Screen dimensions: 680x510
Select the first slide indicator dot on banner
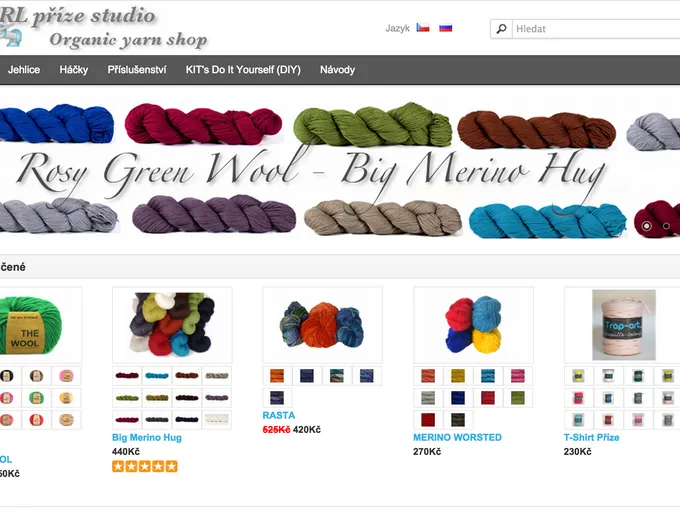point(647,226)
